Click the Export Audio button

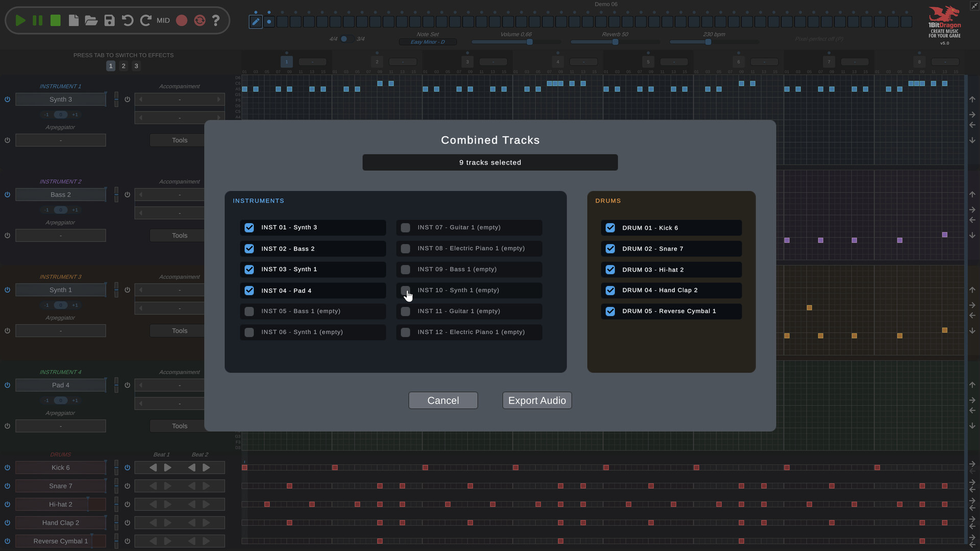pyautogui.click(x=537, y=400)
